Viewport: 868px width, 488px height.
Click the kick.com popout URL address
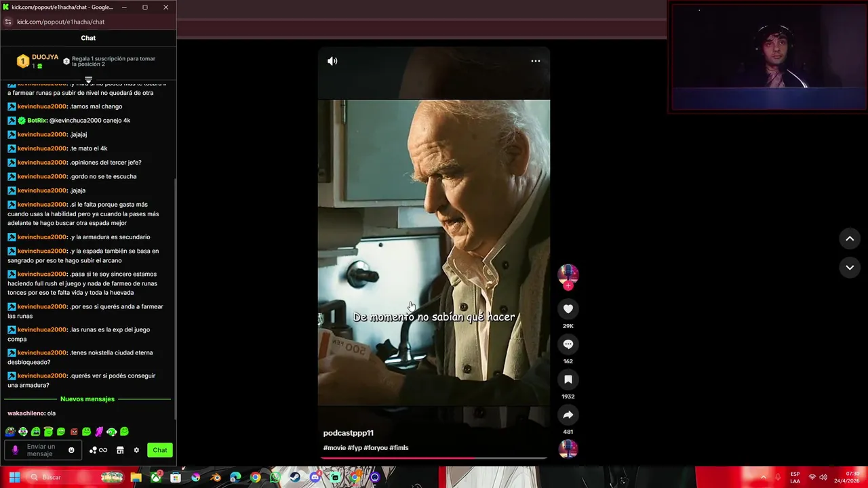pyautogui.click(x=60, y=22)
